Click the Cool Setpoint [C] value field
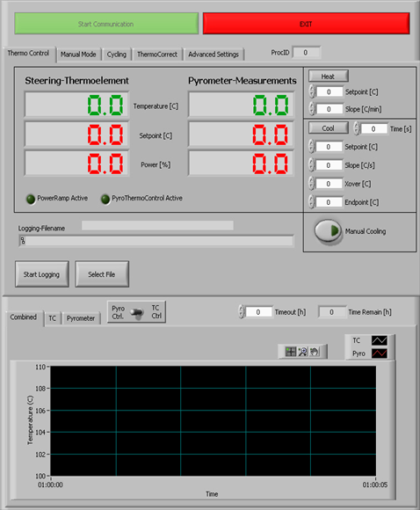Viewport: 420px width, 510px height. pyautogui.click(x=329, y=147)
